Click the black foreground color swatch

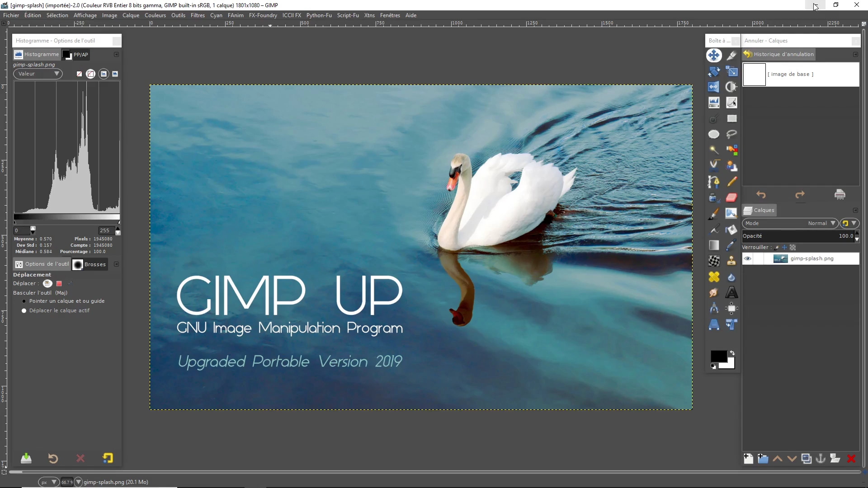718,357
